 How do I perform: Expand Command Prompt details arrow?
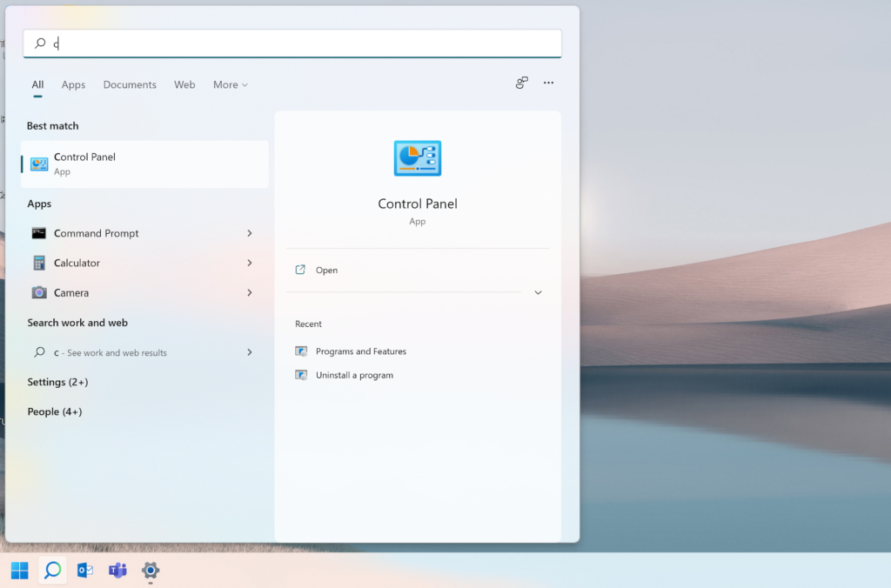[x=250, y=233]
